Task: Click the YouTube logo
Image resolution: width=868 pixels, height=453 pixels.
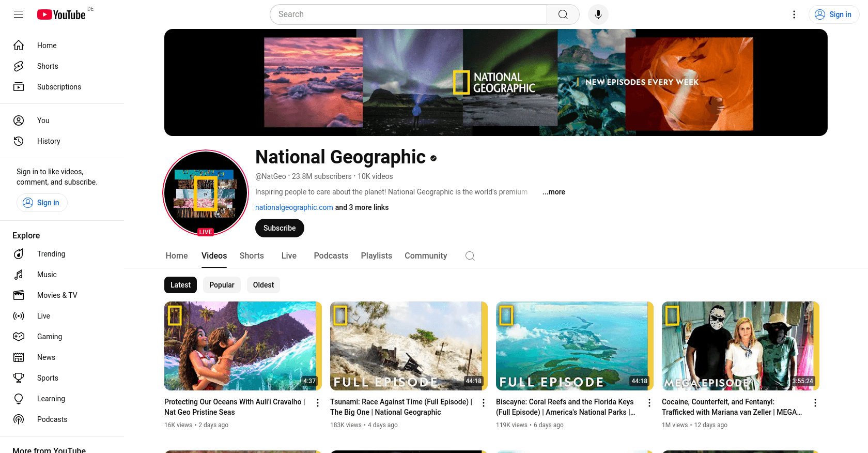Action: click(61, 14)
